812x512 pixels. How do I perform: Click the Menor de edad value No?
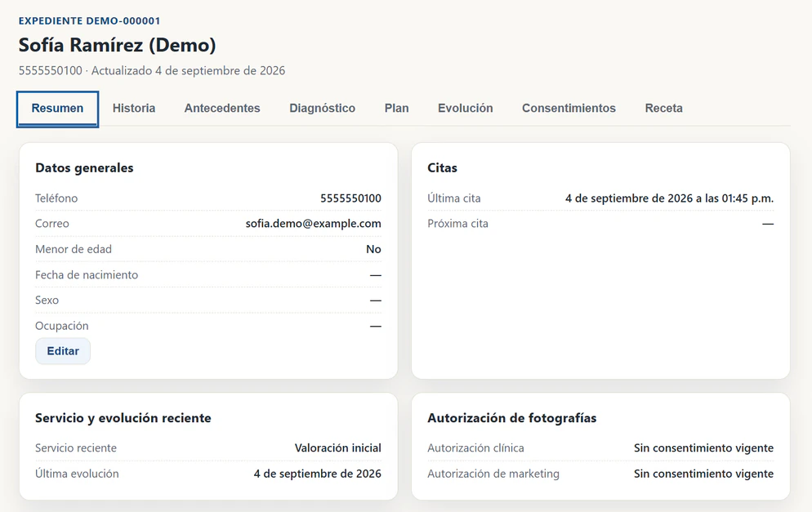coord(373,250)
